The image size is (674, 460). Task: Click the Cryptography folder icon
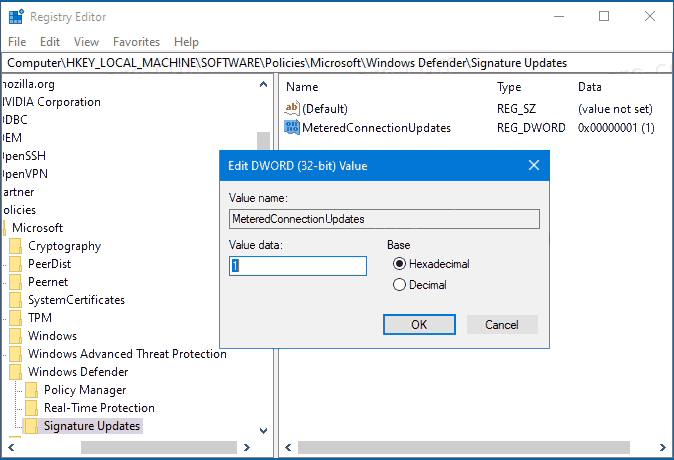coord(15,246)
